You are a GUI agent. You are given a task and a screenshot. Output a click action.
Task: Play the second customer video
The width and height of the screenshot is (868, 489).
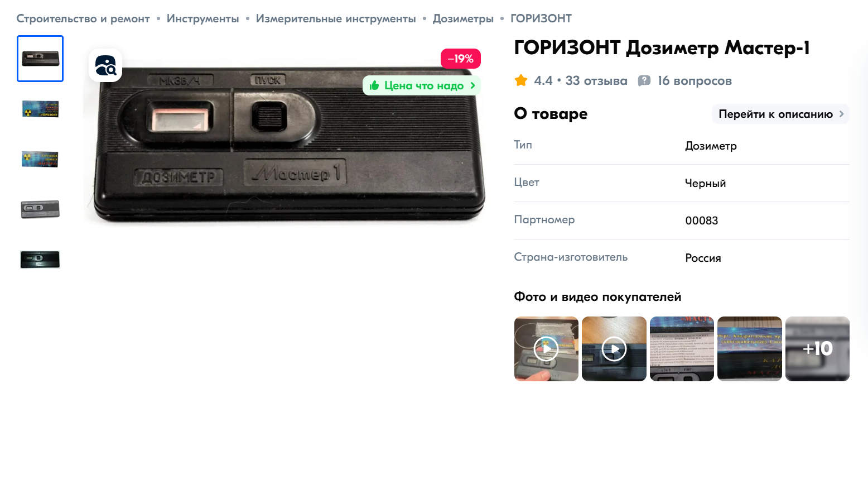[614, 349]
